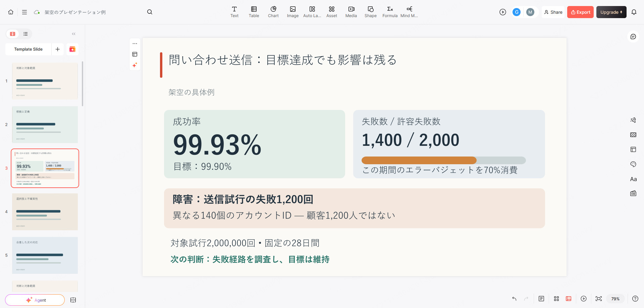644x308 pixels.
Task: Add a Chart to the slide
Action: coord(273,12)
